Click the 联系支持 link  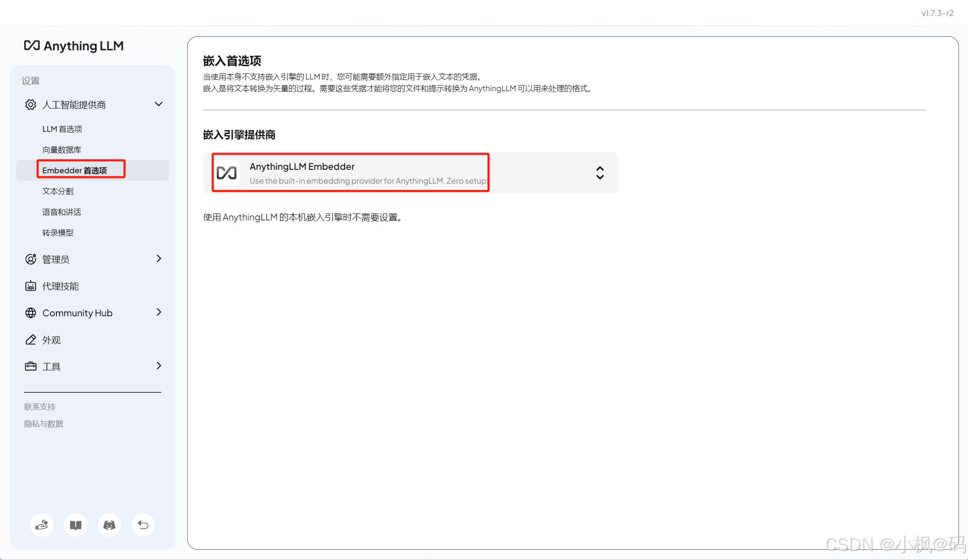coord(40,407)
